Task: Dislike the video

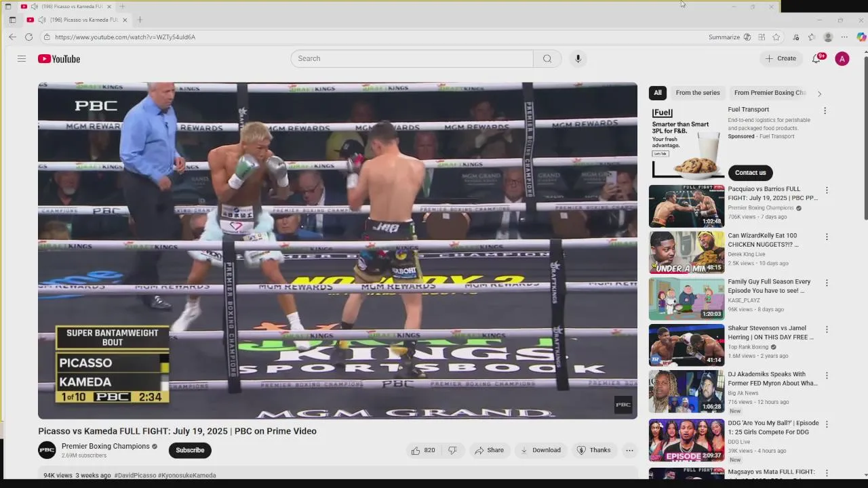Action: [453, 450]
